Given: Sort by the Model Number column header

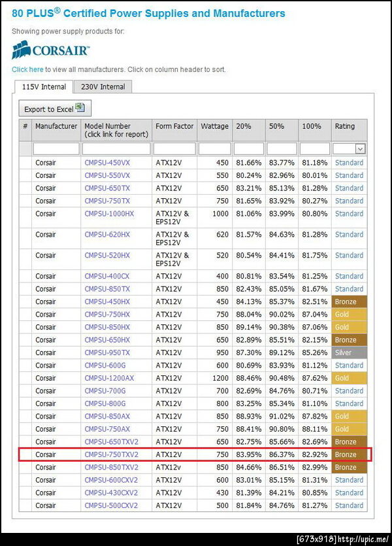Looking at the screenshot, I should [x=116, y=130].
